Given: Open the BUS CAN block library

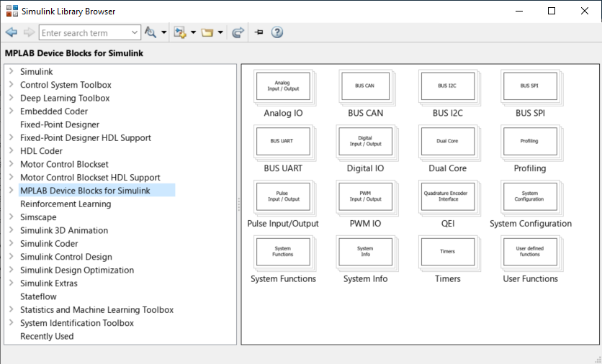Looking at the screenshot, I should point(365,86).
